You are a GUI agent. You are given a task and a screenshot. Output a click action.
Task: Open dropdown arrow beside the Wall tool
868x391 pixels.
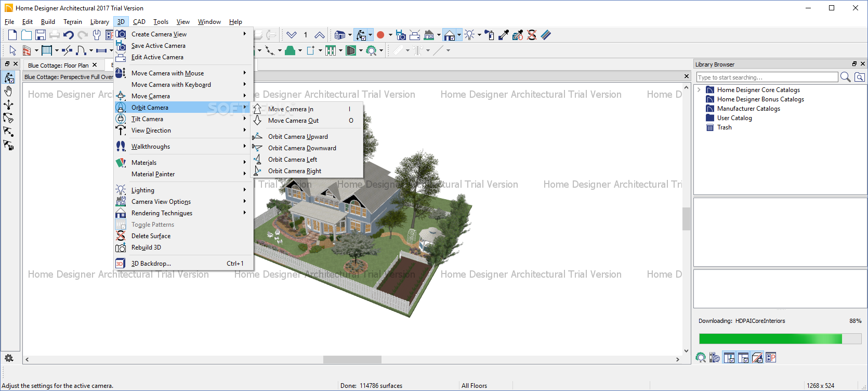click(36, 50)
